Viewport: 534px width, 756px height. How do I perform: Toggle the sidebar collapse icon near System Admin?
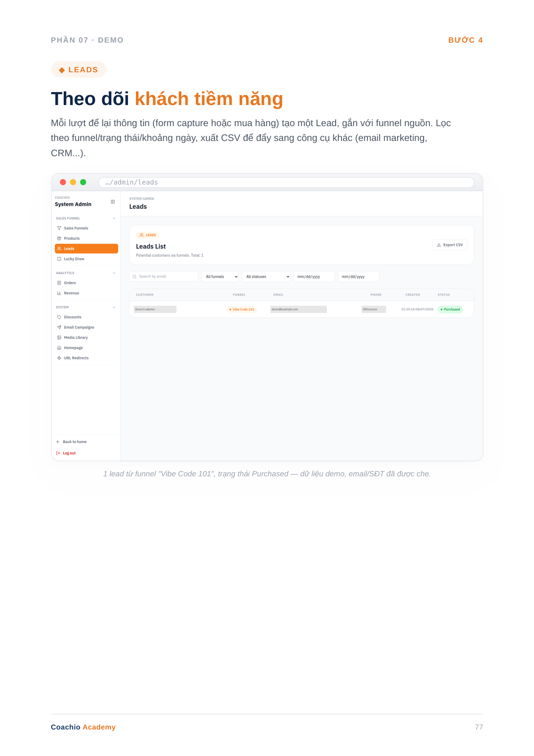pos(113,202)
